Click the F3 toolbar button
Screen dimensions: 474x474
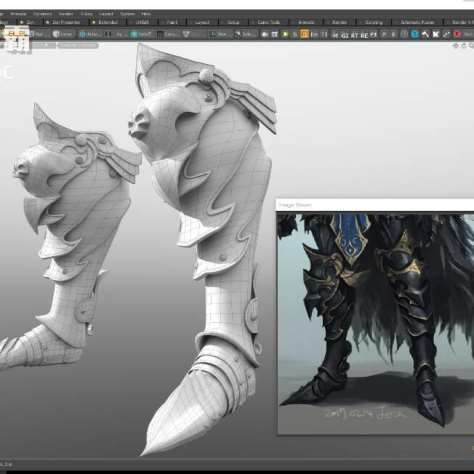click(374, 35)
